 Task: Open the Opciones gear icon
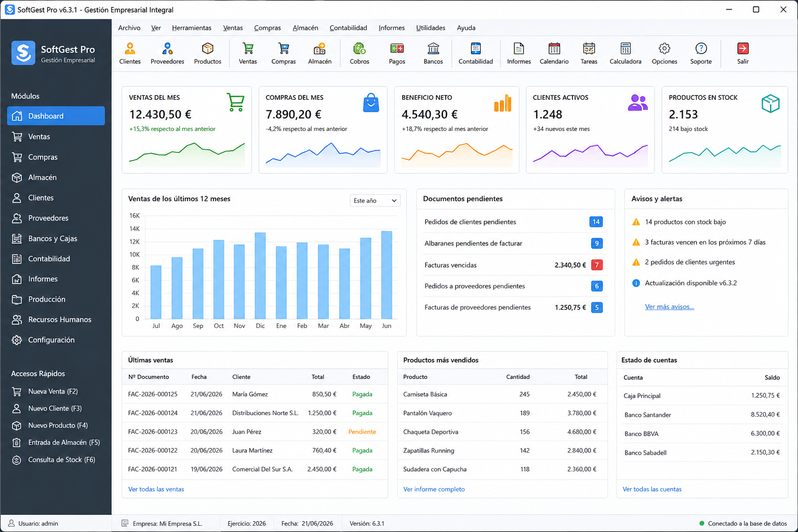click(x=664, y=54)
